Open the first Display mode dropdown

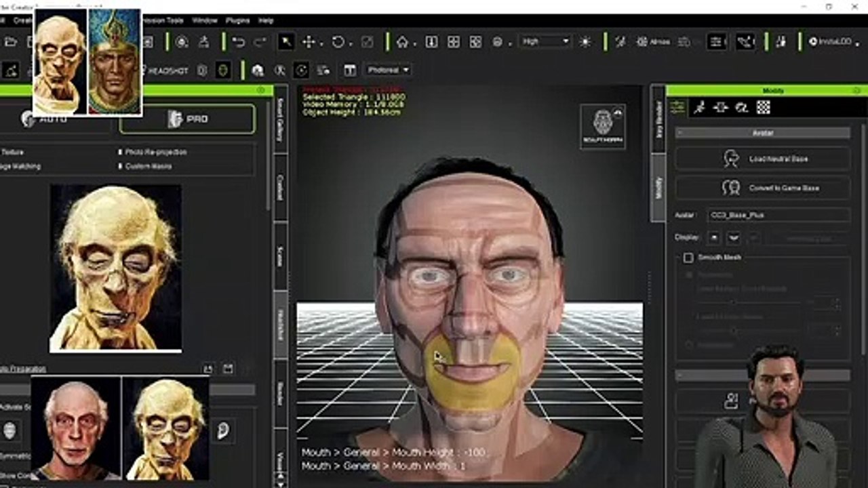(x=714, y=238)
